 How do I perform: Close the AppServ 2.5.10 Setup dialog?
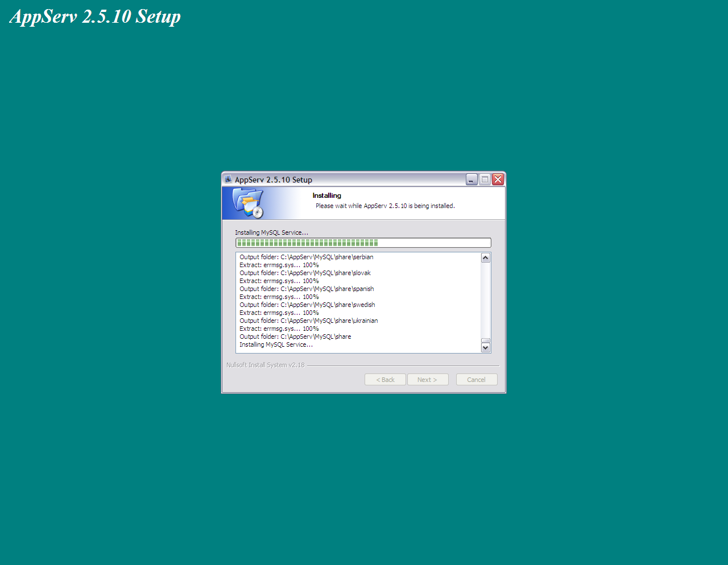point(498,180)
